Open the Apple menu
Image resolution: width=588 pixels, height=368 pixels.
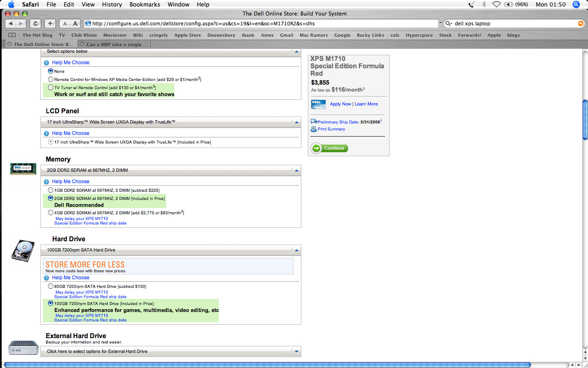point(11,4)
